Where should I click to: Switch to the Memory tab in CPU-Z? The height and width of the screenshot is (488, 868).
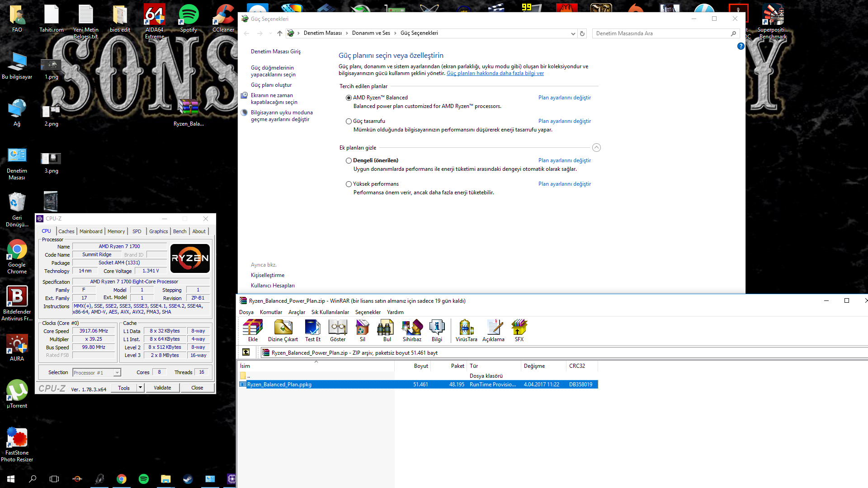(x=116, y=231)
